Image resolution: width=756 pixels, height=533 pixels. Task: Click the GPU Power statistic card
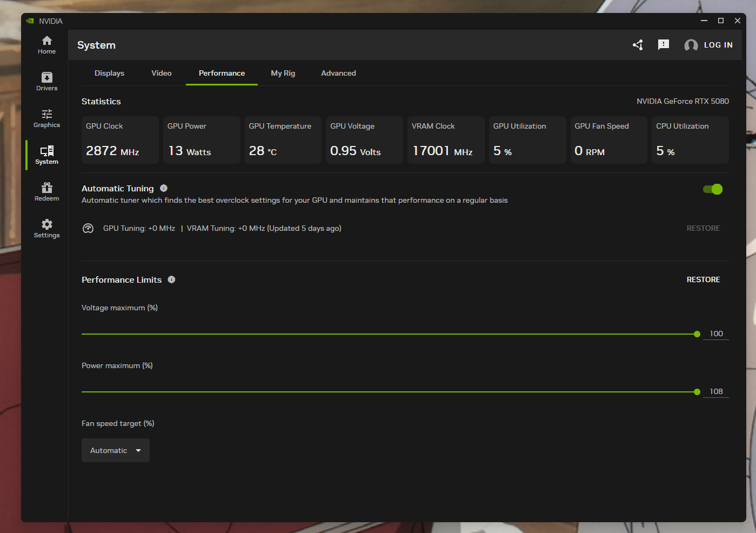[202, 140]
